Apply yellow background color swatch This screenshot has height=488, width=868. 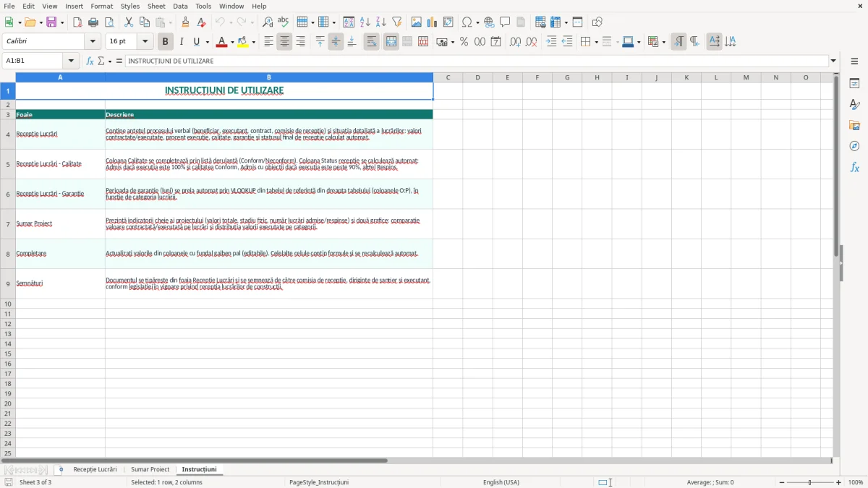243,42
